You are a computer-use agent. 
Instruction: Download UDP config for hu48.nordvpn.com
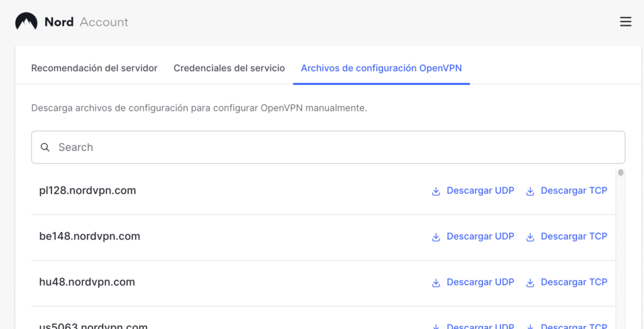[x=473, y=282]
